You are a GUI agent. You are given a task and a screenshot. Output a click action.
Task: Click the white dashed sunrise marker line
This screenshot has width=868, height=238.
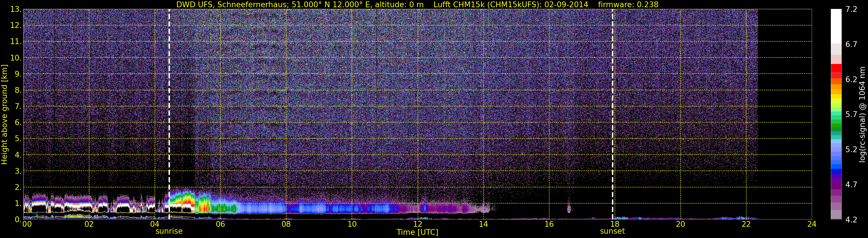click(169, 114)
